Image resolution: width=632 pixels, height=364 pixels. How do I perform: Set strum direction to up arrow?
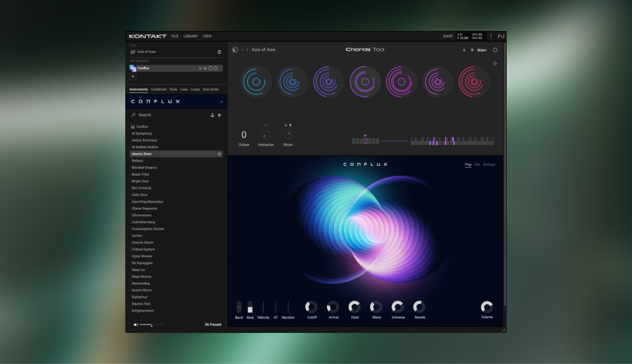pyautogui.click(x=290, y=125)
